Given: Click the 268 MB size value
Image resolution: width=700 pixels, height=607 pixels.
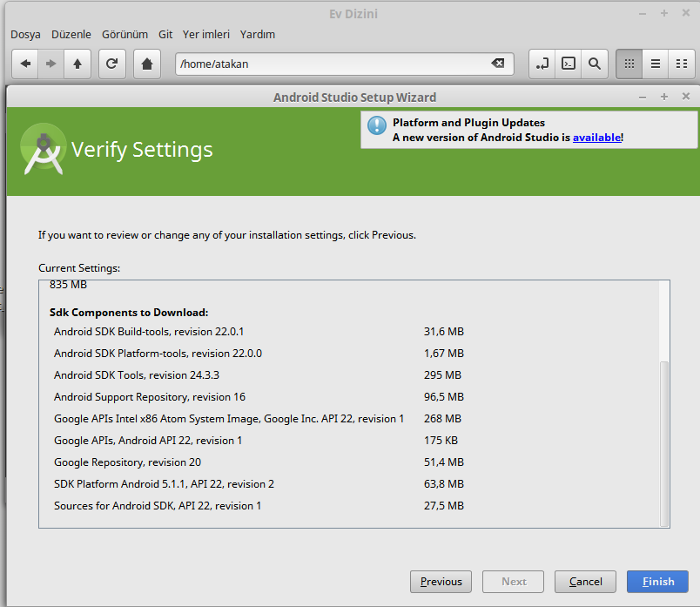Looking at the screenshot, I should pos(442,419).
